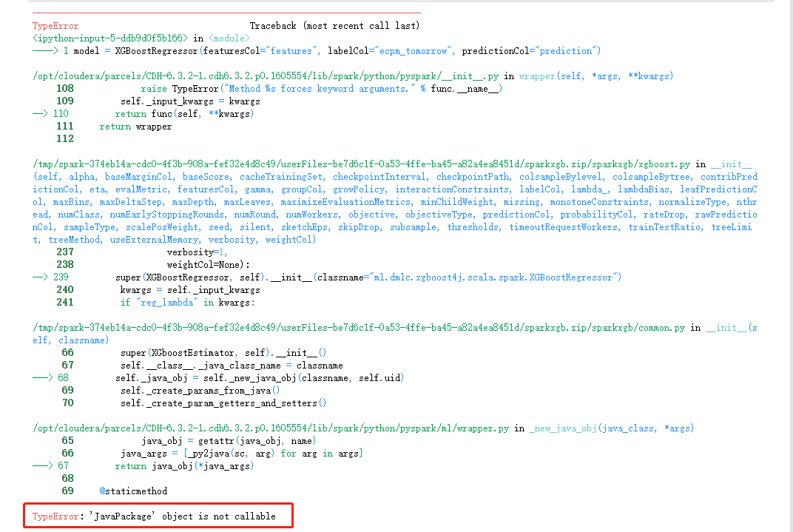Click "'JavaPackage' object is not callable" message
The height and width of the screenshot is (532, 793).
(x=183, y=516)
